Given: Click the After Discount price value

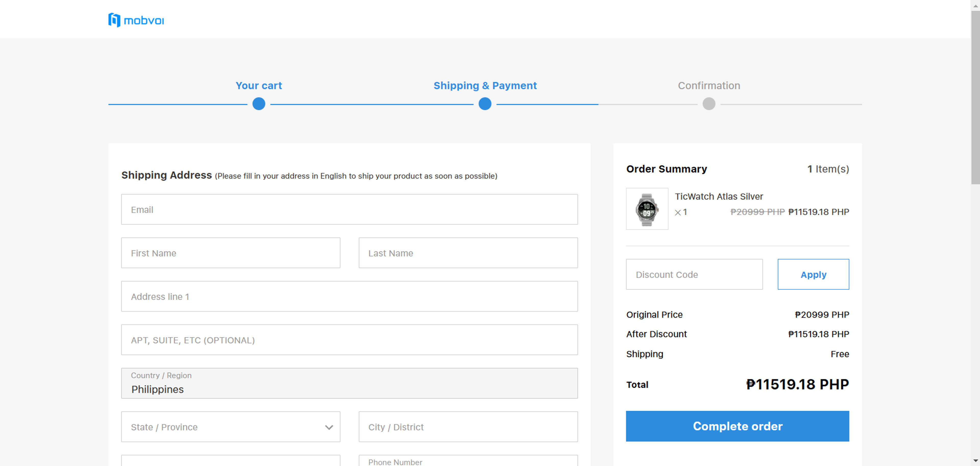Looking at the screenshot, I should pyautogui.click(x=818, y=334).
